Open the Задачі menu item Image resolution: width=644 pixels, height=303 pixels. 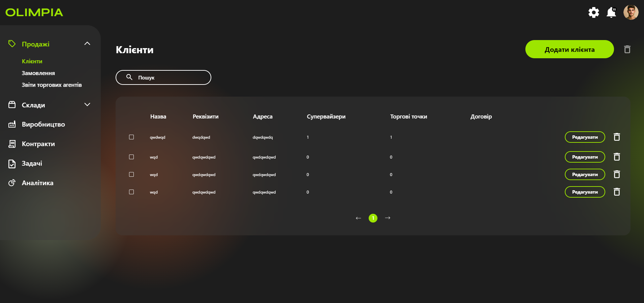tap(32, 163)
